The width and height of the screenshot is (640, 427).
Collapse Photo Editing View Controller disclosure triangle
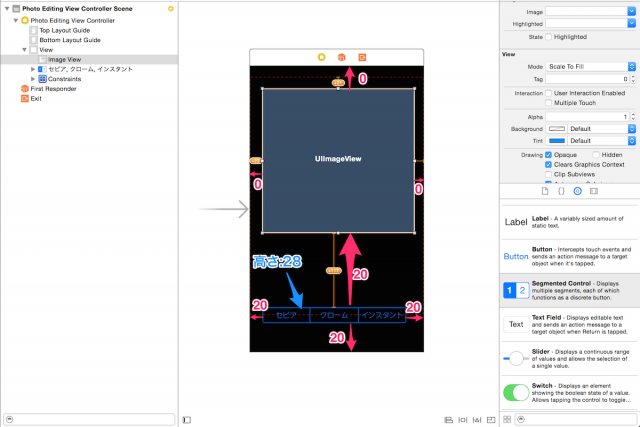(16, 20)
